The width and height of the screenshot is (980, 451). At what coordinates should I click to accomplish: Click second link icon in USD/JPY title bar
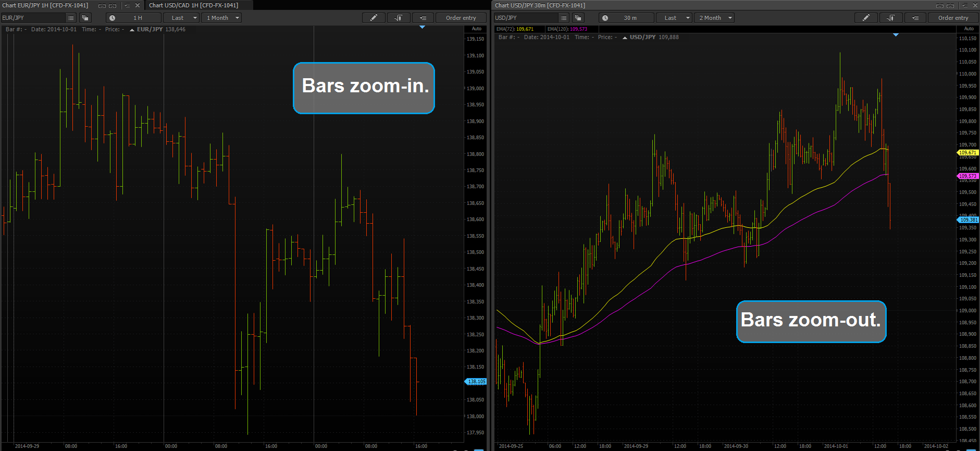950,5
